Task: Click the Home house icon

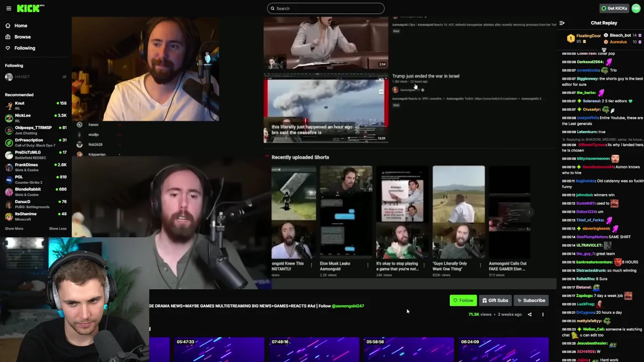Action: [x=8, y=26]
